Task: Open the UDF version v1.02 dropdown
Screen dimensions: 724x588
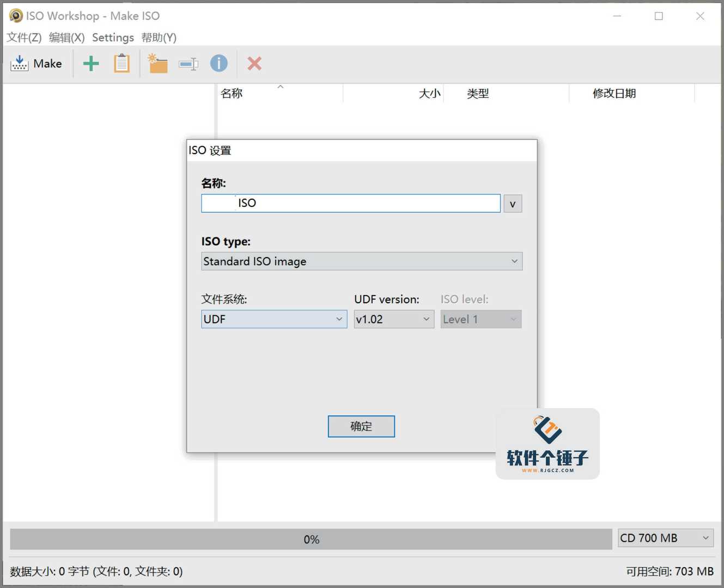Action: 394,319
